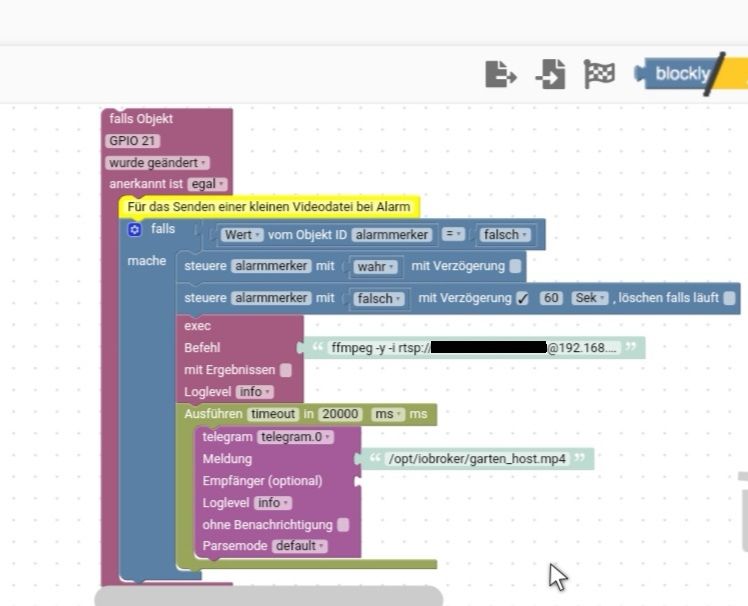
Task: Open exec block Loglevel info dropdown
Action: click(x=254, y=392)
